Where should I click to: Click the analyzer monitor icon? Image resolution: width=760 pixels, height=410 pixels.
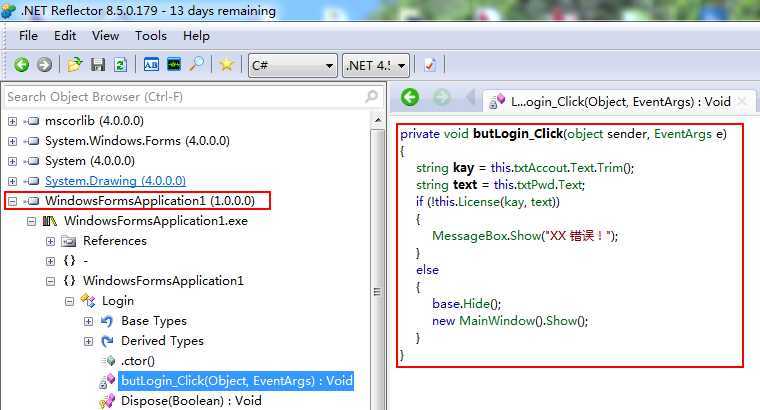pyautogui.click(x=174, y=64)
